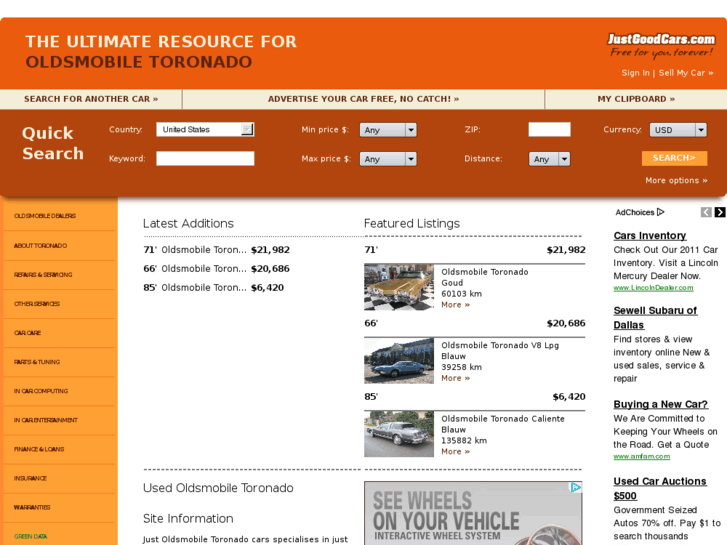Click More link under Toronado V8 Lpg

pos(455,378)
